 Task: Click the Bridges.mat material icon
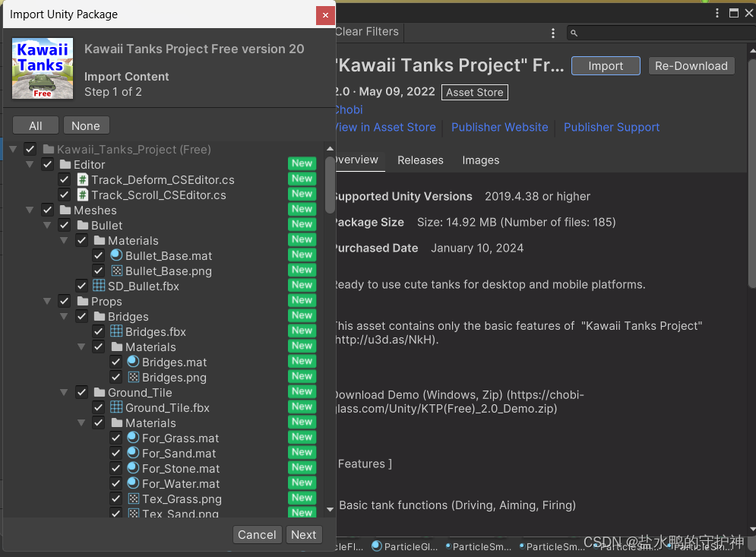coord(133,362)
